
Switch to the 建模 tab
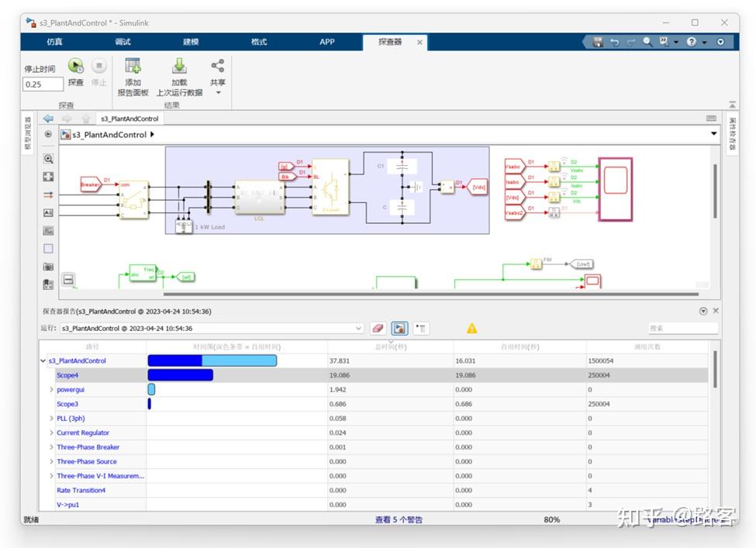[x=191, y=42]
